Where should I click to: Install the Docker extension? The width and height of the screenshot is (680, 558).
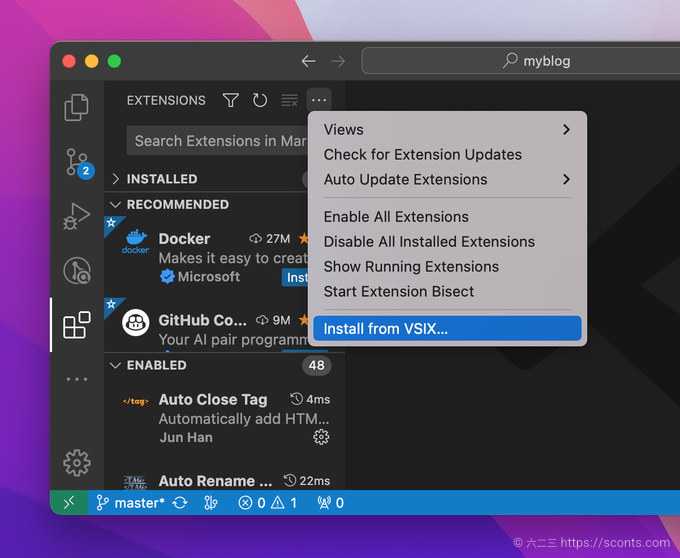295,277
